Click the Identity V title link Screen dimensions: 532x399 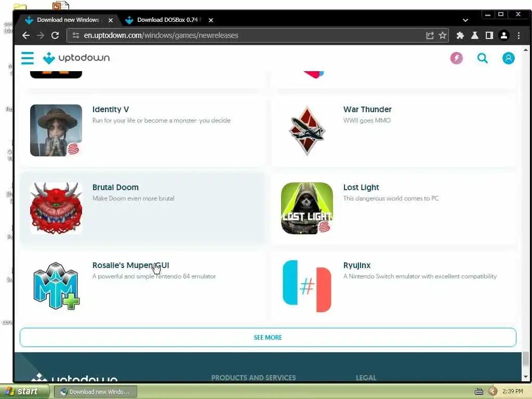pyautogui.click(x=111, y=109)
